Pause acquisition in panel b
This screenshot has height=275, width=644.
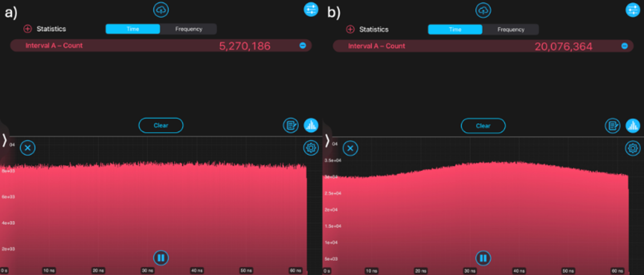[483, 258]
